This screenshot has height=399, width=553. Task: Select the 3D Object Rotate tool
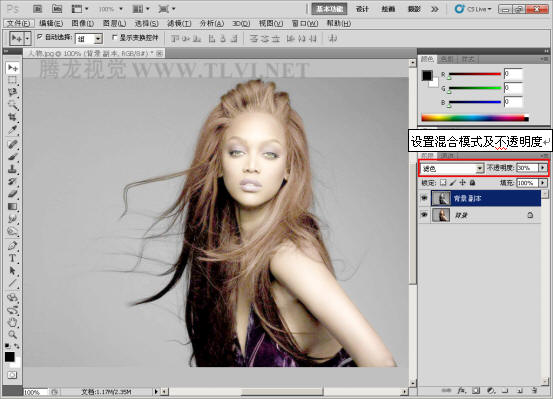[x=13, y=297]
